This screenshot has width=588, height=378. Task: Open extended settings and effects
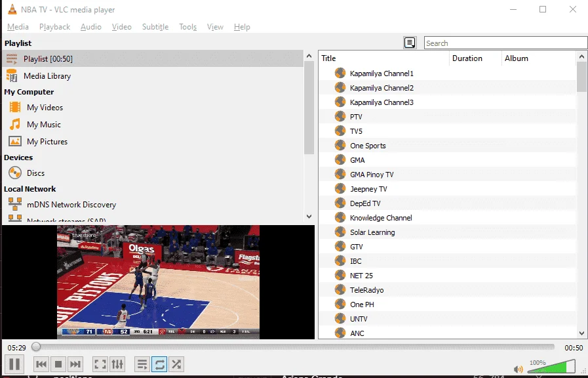point(117,364)
